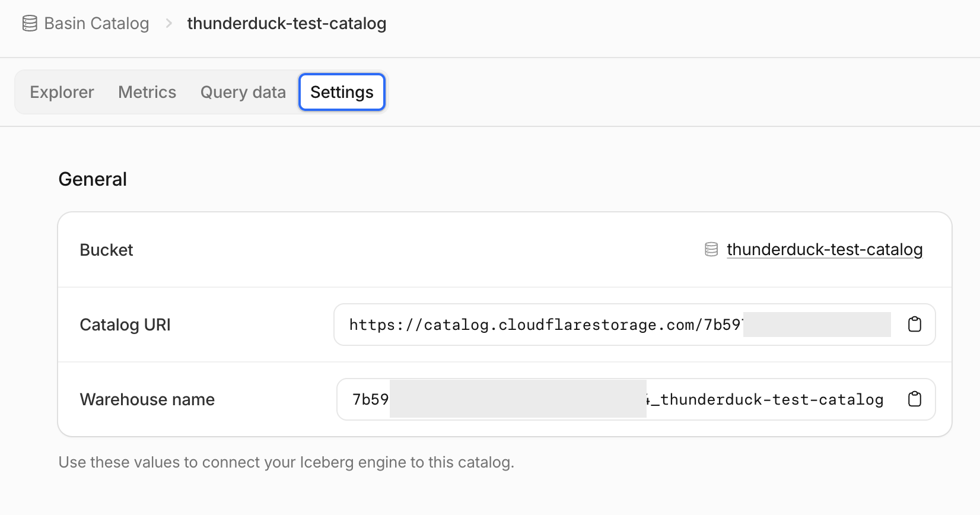Viewport: 980px width, 515px height.
Task: Click the thunderduck-test-catalog breadcrumb title
Action: [287, 24]
